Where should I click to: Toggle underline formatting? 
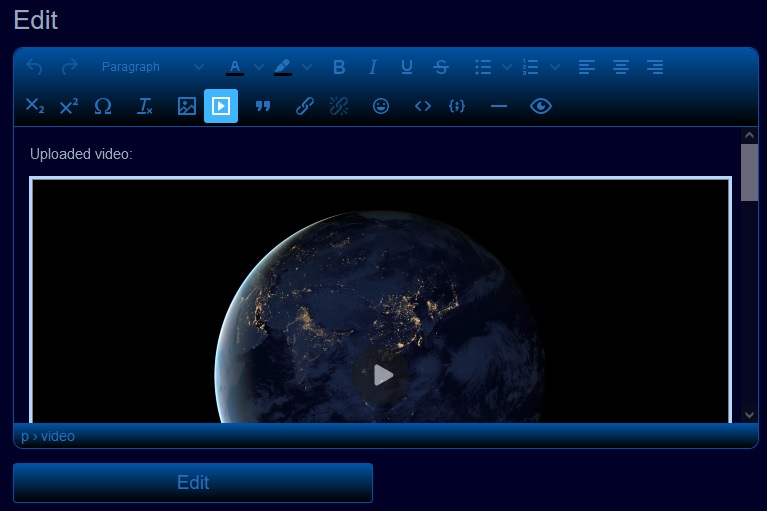point(406,67)
